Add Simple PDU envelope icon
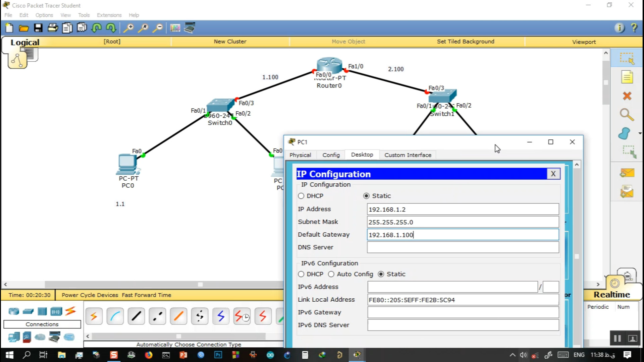 pyautogui.click(x=627, y=173)
